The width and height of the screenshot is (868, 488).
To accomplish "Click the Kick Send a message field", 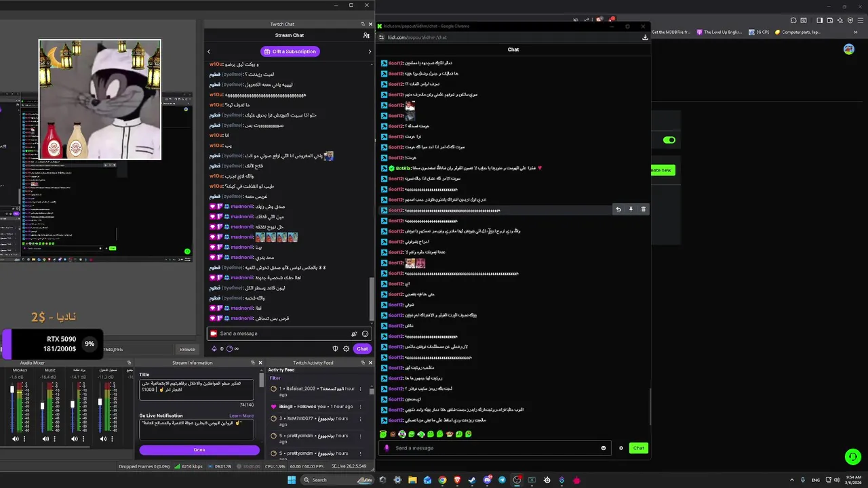I will coord(495,448).
